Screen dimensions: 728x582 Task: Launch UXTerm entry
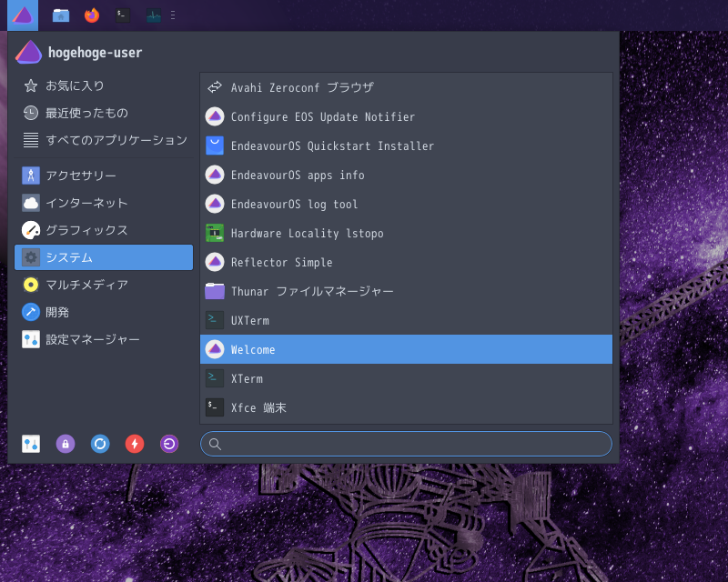(x=406, y=320)
